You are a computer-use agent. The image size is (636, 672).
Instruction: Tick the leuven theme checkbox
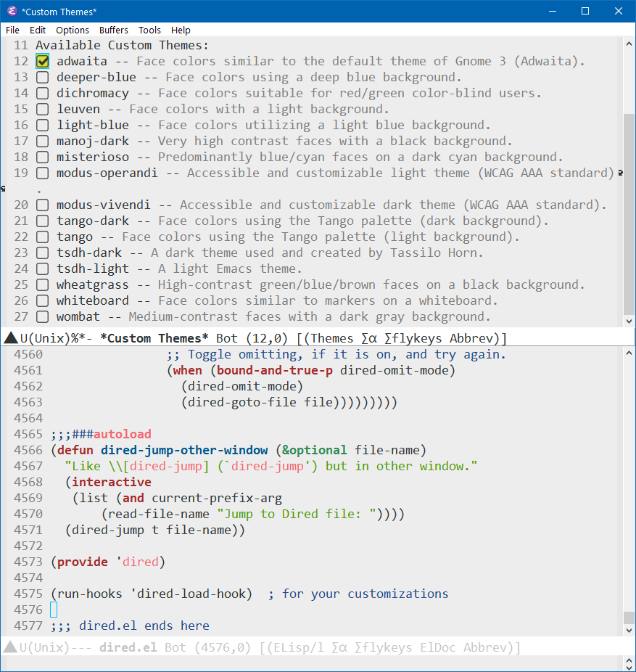[x=42, y=109]
